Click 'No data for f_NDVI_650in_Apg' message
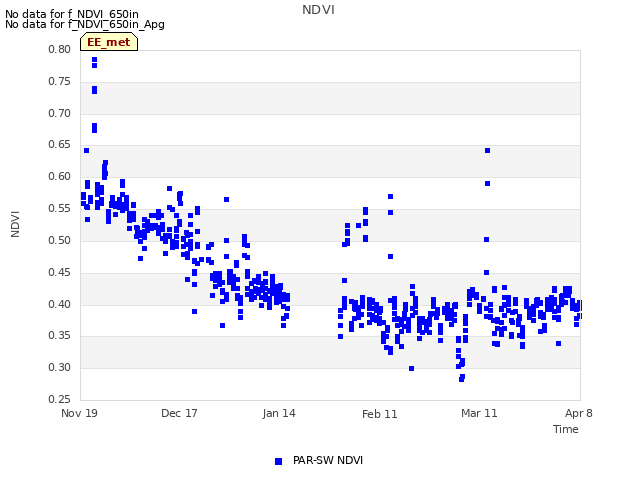 click(x=85, y=24)
